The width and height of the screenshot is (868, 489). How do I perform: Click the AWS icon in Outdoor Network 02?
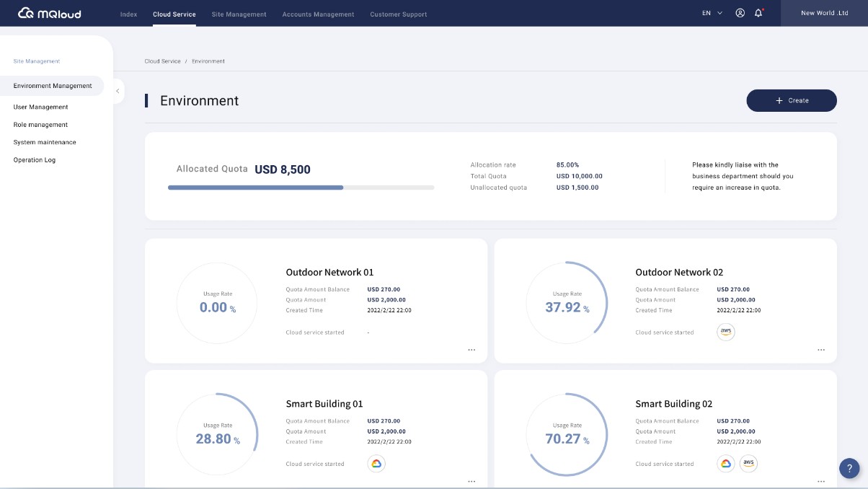[726, 332]
